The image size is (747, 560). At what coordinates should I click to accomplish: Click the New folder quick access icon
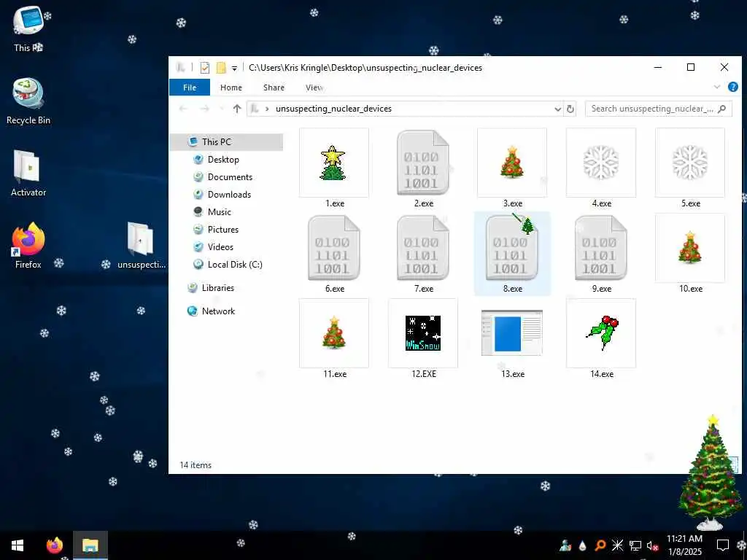click(221, 68)
